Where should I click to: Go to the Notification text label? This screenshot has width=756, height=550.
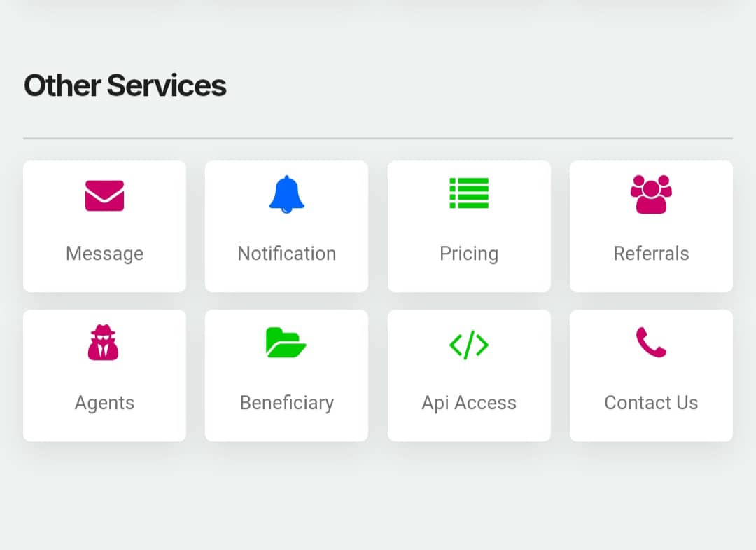click(286, 254)
